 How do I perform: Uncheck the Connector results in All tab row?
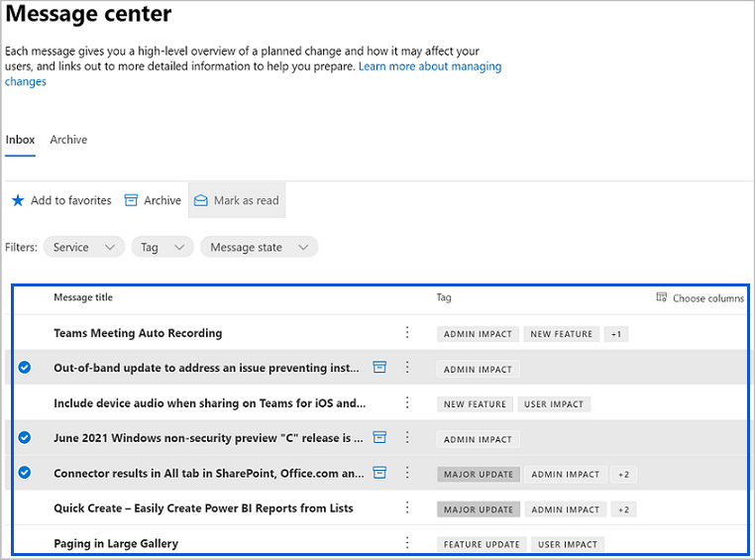(x=25, y=473)
